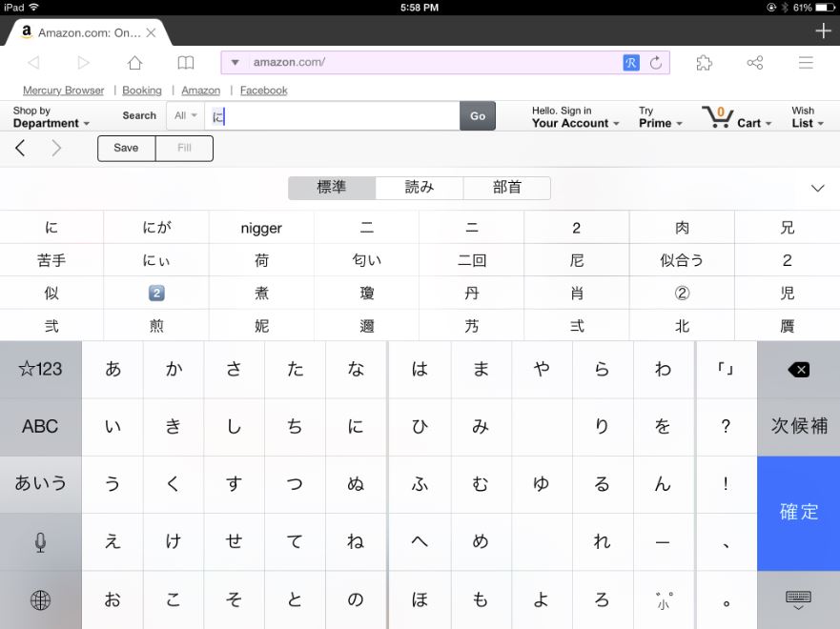Choose candidate にが
The image size is (840, 629).
(156, 228)
